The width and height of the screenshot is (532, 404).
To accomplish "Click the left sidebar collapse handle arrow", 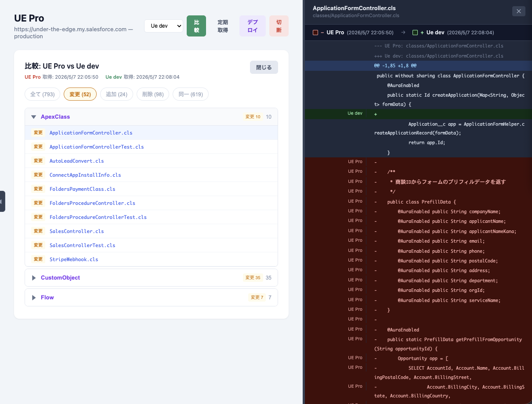I will tap(2, 201).
